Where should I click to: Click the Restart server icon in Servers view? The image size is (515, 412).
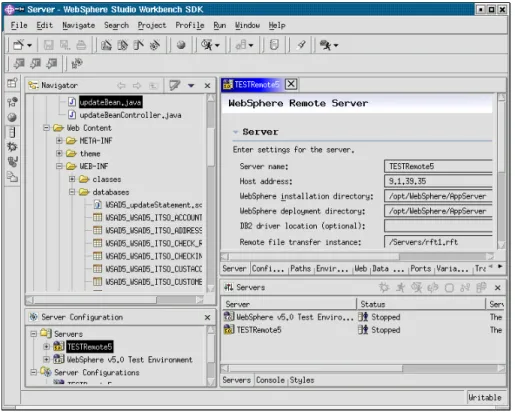[x=433, y=287]
